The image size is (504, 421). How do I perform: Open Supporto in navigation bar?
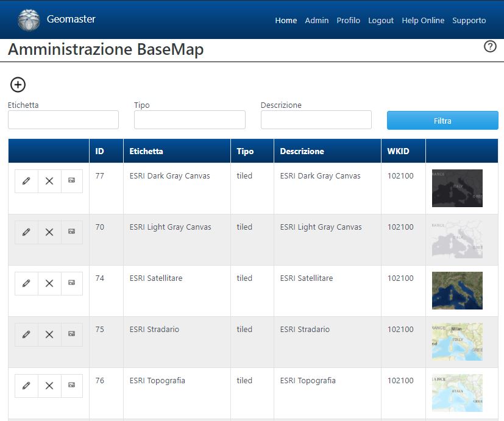point(469,20)
